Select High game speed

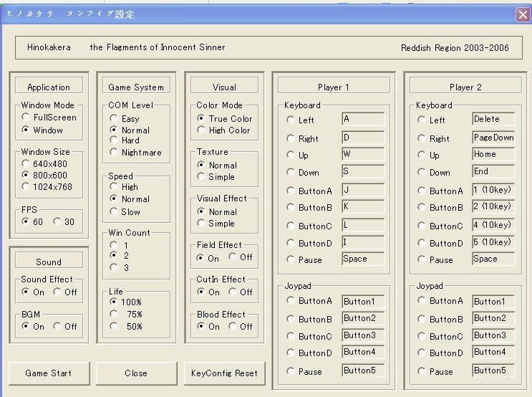[114, 187]
